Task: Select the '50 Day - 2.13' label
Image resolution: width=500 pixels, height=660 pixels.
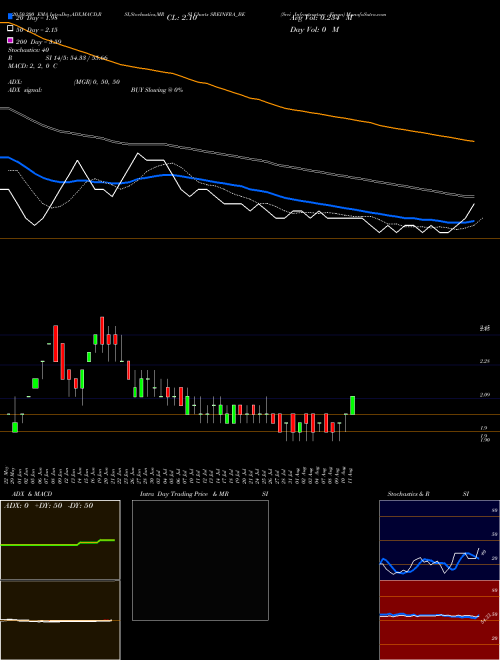Action: tap(36, 30)
